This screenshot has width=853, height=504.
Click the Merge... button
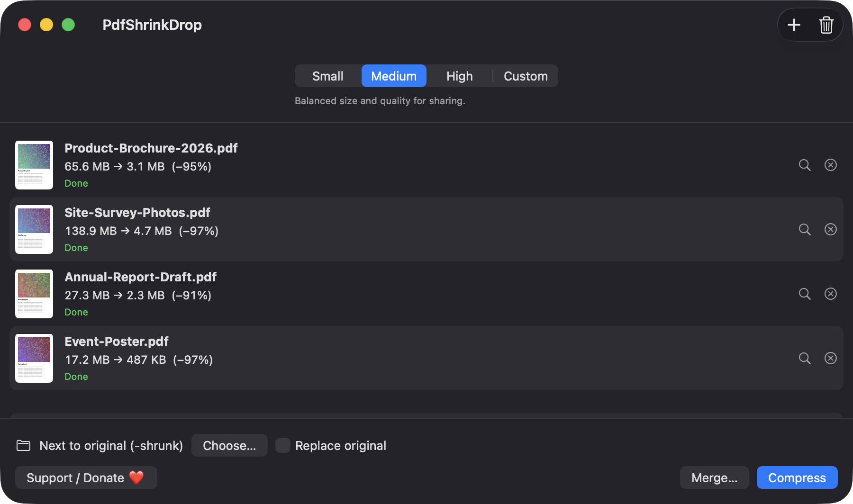(714, 477)
